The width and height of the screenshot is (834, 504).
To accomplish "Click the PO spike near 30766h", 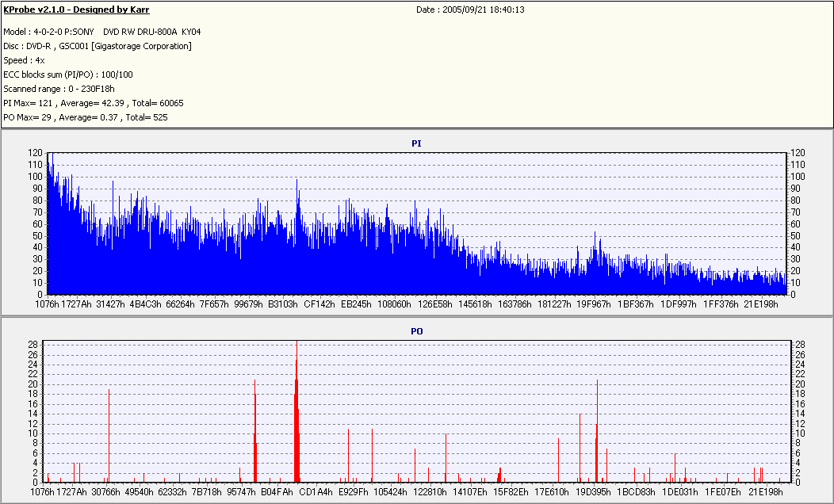I will pyautogui.click(x=109, y=436).
